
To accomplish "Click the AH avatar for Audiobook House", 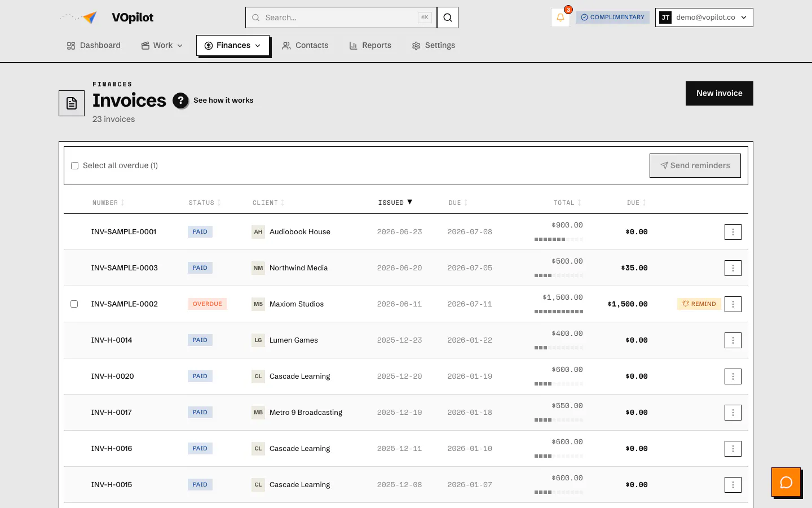I will pos(258,232).
